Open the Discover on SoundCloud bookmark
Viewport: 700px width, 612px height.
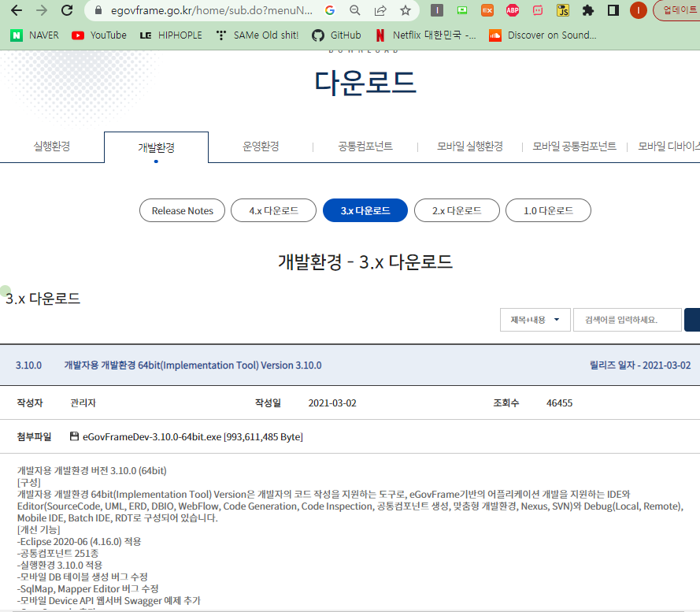[543, 35]
